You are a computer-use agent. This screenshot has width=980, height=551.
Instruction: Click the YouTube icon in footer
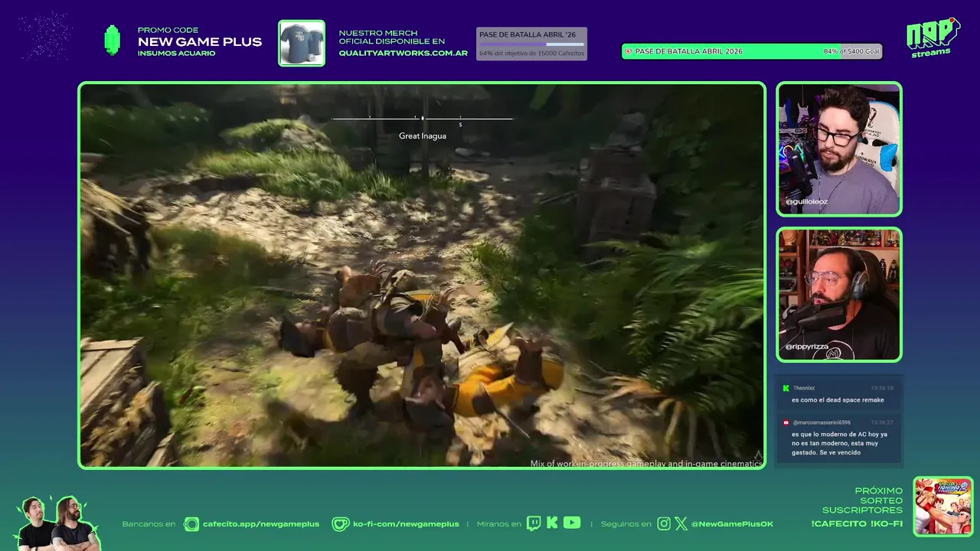point(572,523)
